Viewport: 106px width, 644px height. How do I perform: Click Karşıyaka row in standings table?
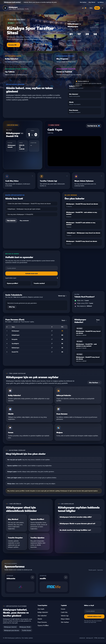36,339
